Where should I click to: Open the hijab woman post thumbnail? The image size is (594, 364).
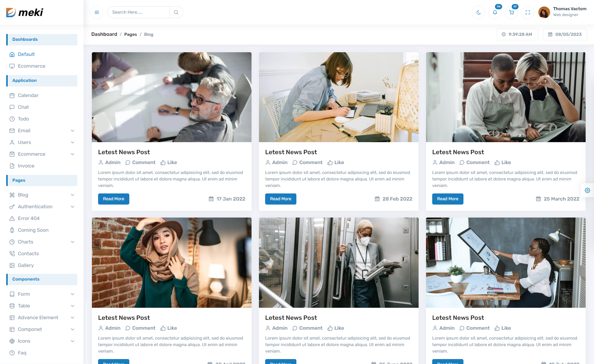pos(171,262)
